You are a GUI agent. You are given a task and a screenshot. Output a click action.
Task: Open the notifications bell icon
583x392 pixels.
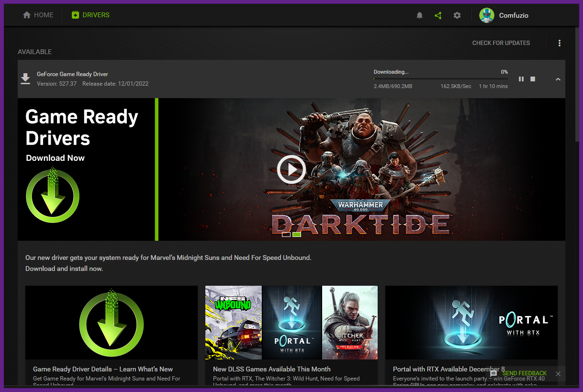click(x=420, y=15)
